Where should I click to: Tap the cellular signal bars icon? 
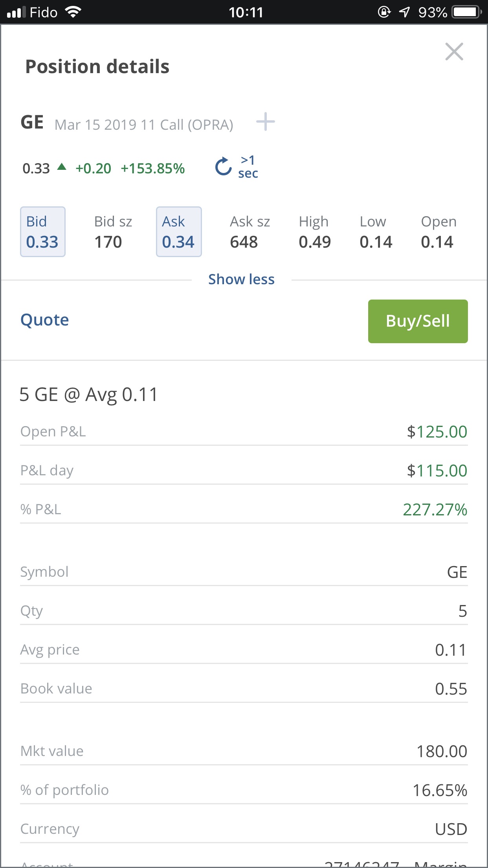pyautogui.click(x=16, y=12)
